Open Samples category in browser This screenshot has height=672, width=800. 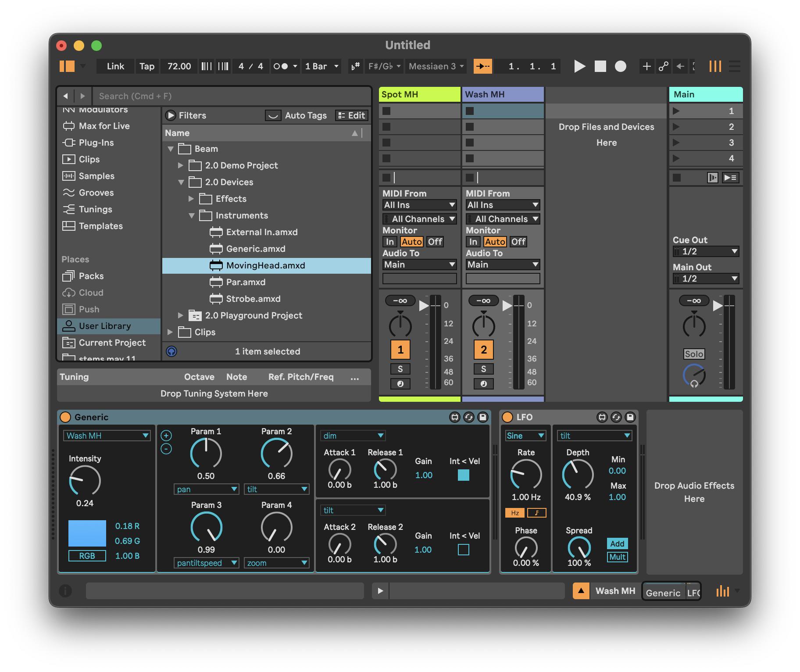(x=96, y=176)
